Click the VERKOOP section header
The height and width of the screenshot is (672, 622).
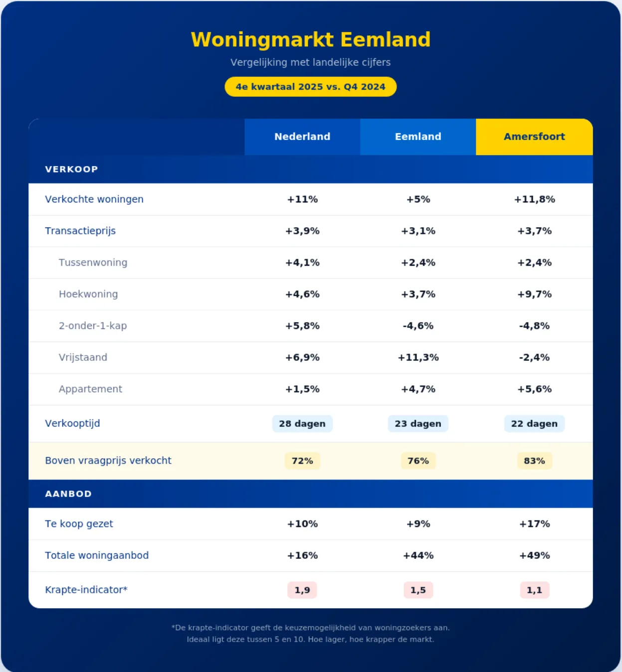pos(71,169)
